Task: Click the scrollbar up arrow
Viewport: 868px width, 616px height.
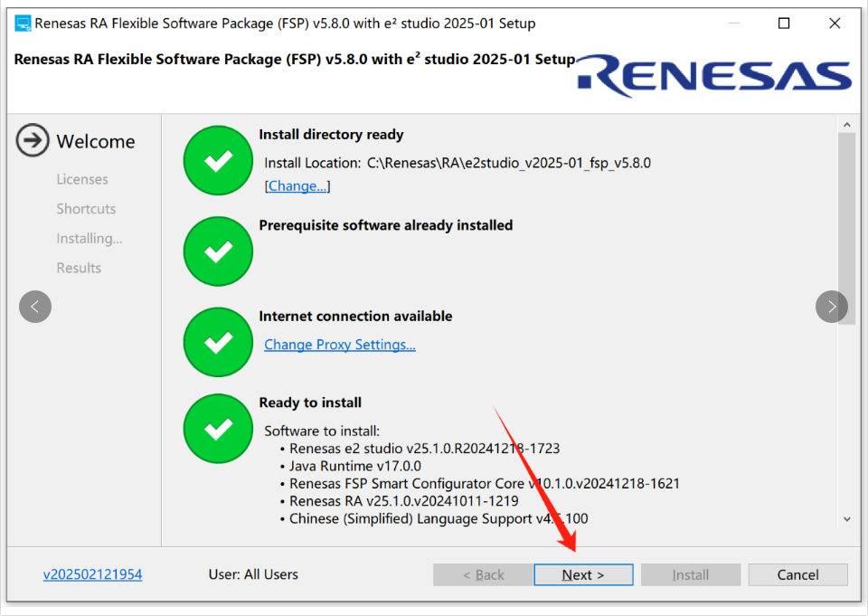Action: (847, 125)
